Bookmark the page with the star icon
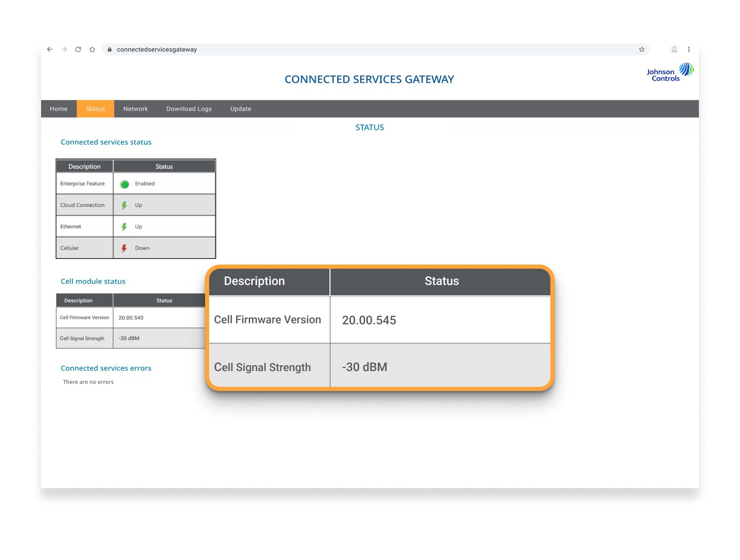The width and height of the screenshot is (740, 560). click(x=642, y=49)
